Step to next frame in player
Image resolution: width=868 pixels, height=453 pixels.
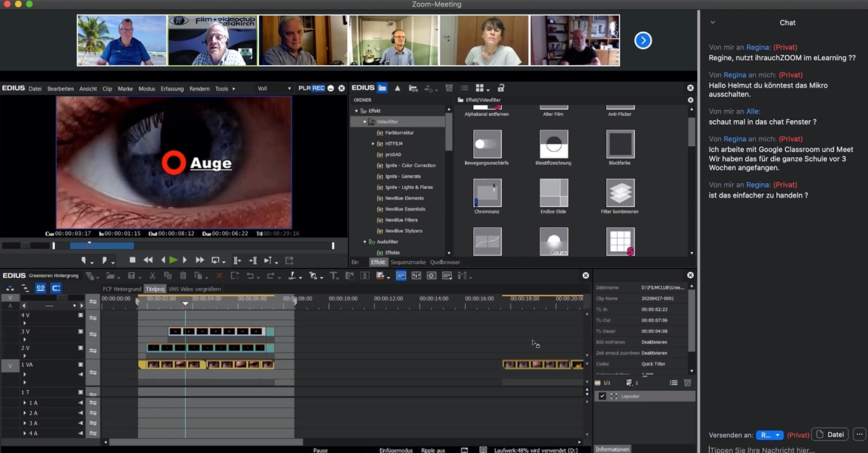[184, 260]
